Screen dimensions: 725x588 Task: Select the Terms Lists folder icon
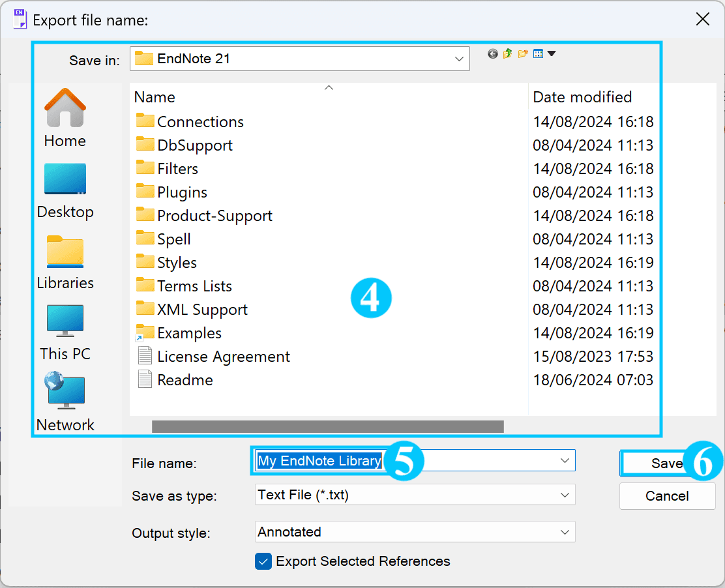(x=145, y=286)
